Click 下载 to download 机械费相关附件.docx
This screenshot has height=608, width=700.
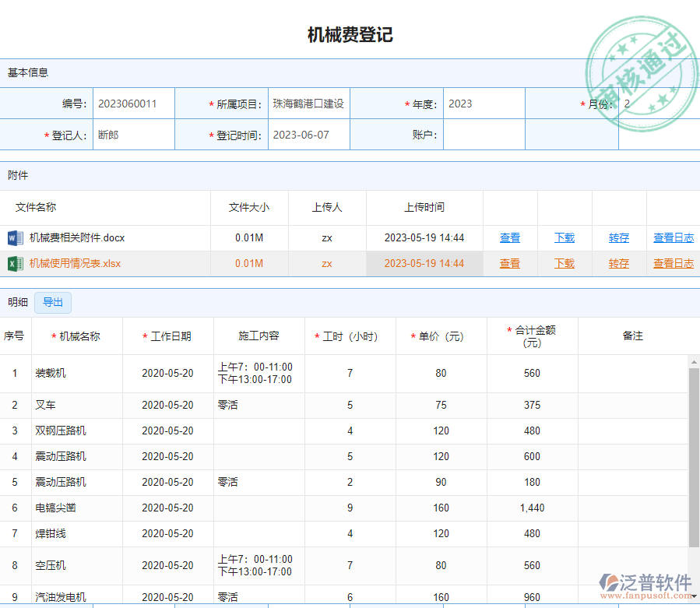(564, 237)
